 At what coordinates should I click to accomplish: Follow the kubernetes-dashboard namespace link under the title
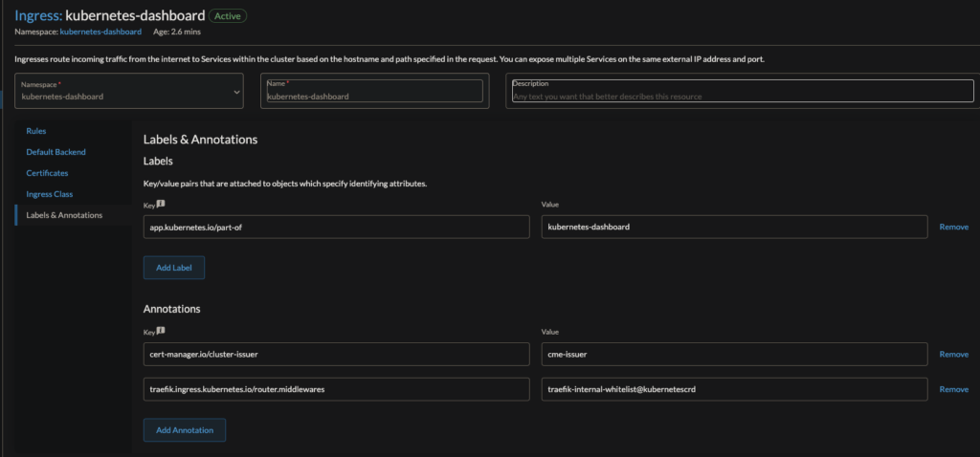click(101, 32)
